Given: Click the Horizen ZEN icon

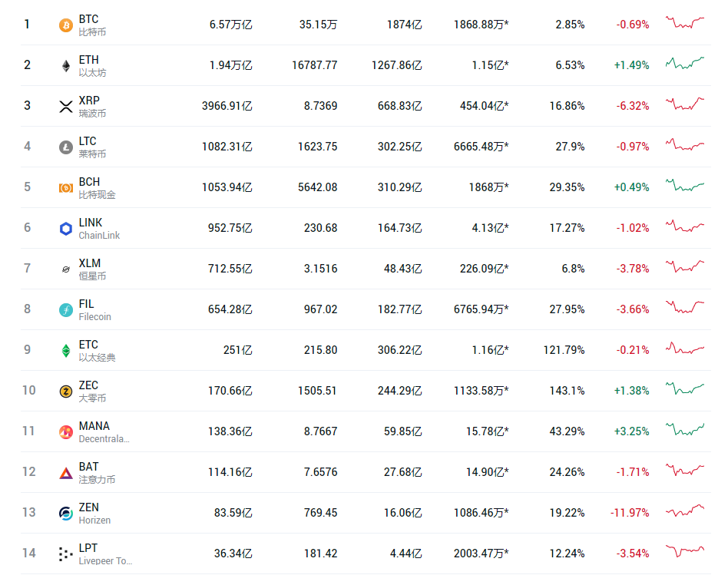Looking at the screenshot, I should click(x=66, y=514).
